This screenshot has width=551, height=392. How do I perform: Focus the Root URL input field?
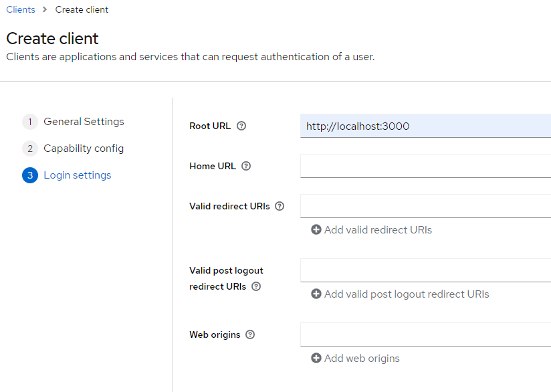tap(425, 126)
